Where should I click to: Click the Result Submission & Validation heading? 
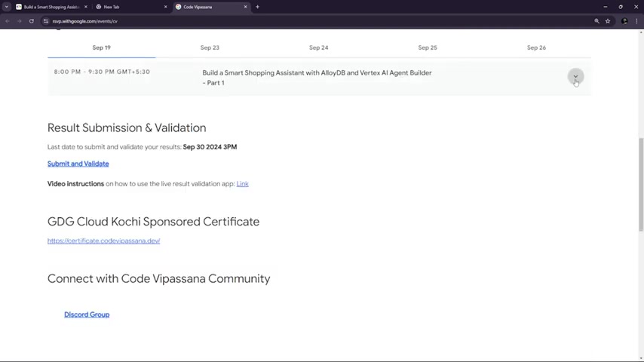pyautogui.click(x=127, y=127)
